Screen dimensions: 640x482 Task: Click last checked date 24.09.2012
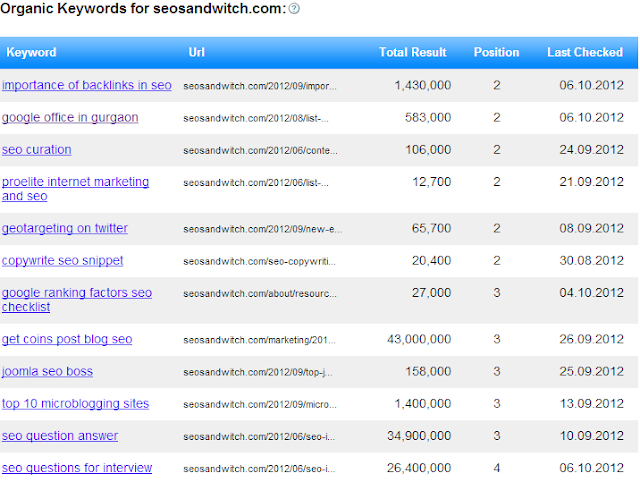tap(591, 150)
